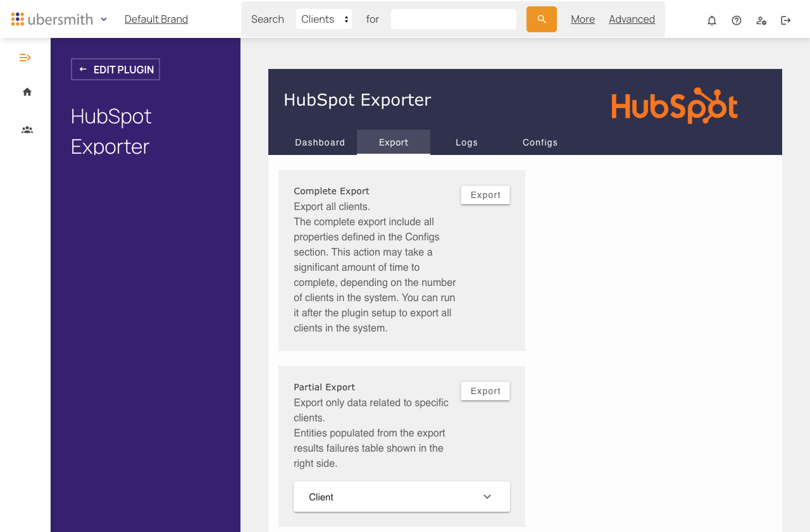Click the 'Export all clients.' text
The height and width of the screenshot is (532, 810).
332,206
